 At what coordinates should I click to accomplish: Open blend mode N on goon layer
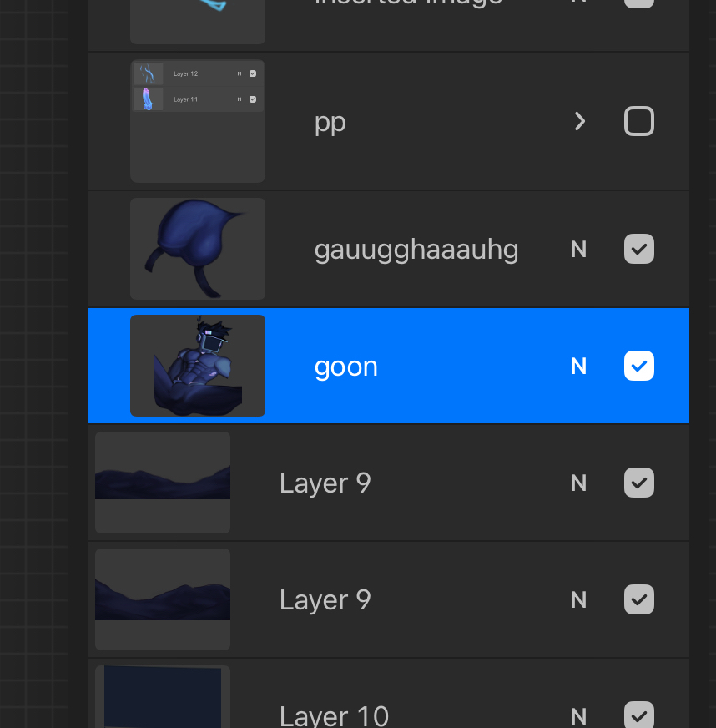pyautogui.click(x=578, y=366)
